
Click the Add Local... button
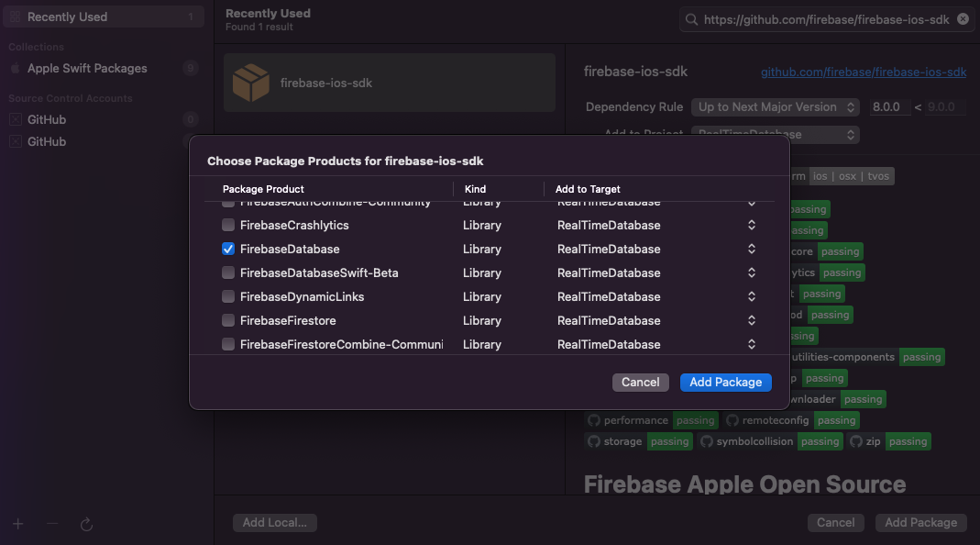point(274,522)
